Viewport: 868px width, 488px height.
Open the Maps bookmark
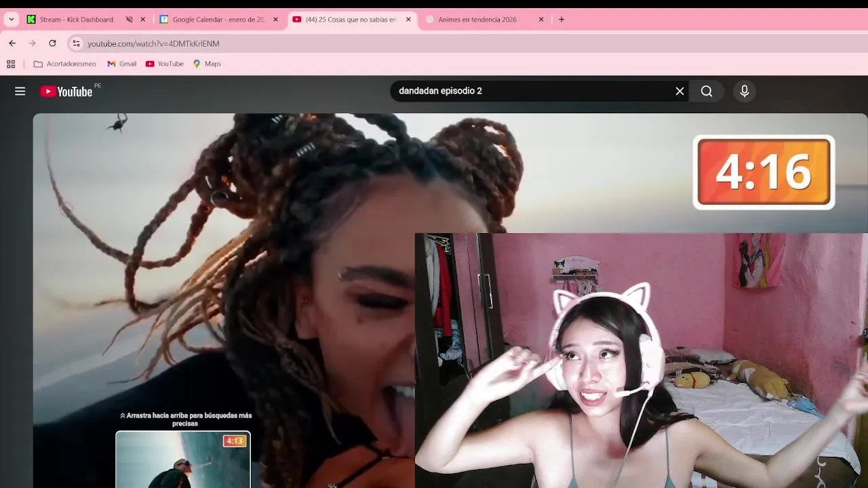[x=208, y=64]
